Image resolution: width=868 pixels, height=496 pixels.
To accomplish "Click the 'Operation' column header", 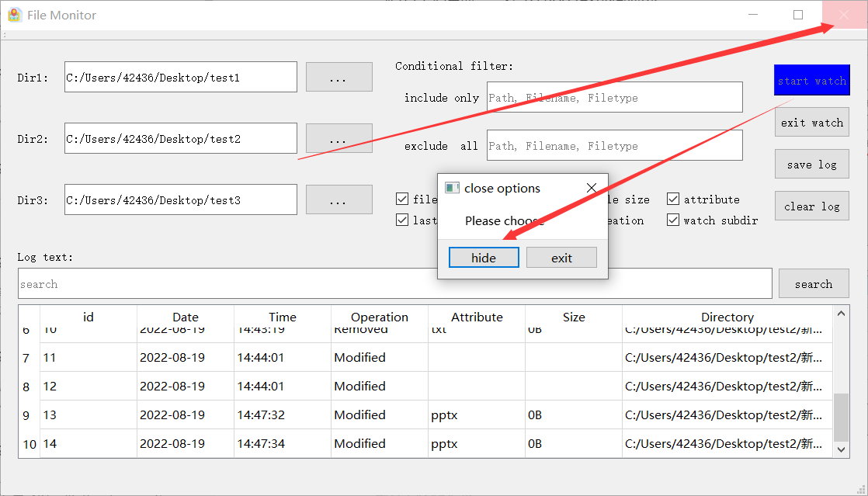I will click(x=380, y=317).
